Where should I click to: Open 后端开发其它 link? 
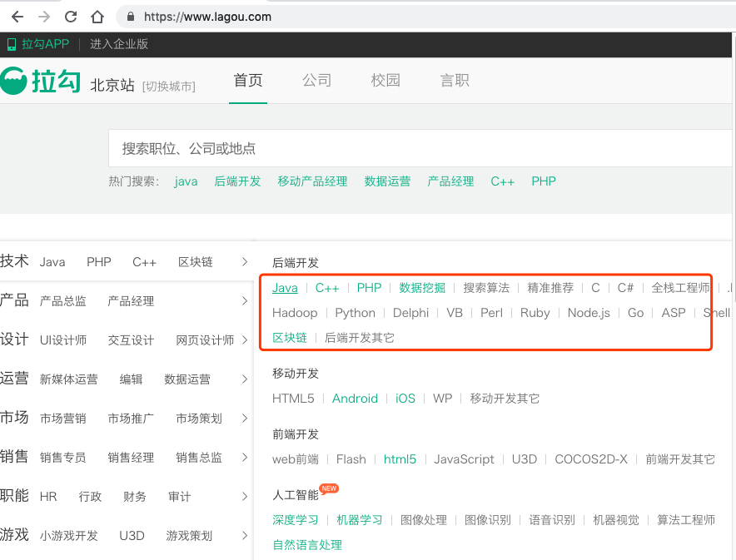coord(360,338)
